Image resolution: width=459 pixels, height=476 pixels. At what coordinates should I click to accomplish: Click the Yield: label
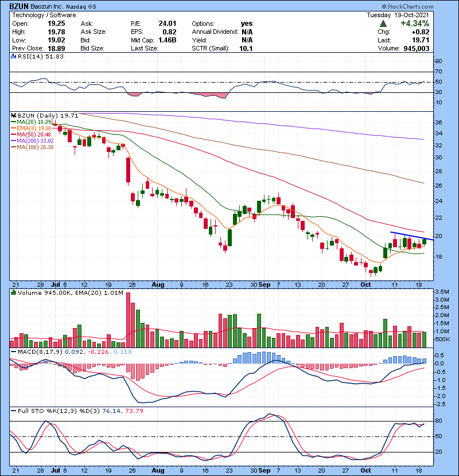(199, 40)
